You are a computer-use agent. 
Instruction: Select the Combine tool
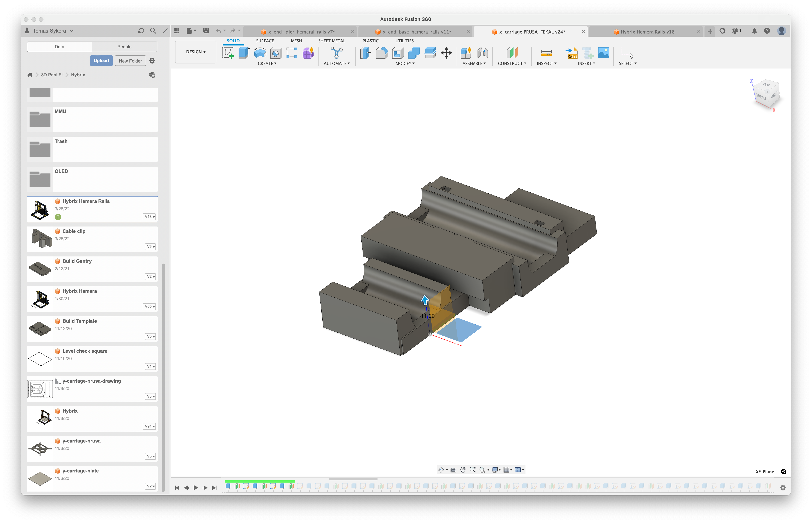point(414,53)
